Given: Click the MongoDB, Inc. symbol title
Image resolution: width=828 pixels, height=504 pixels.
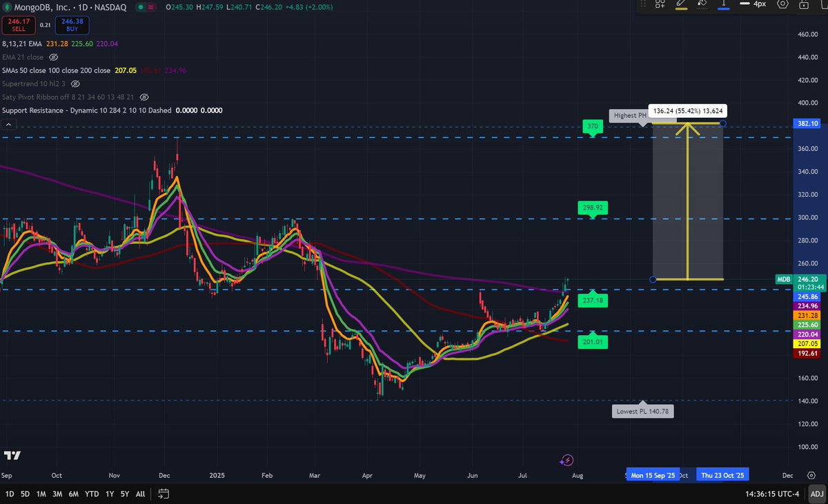Looking at the screenshot, I should click(x=44, y=7).
